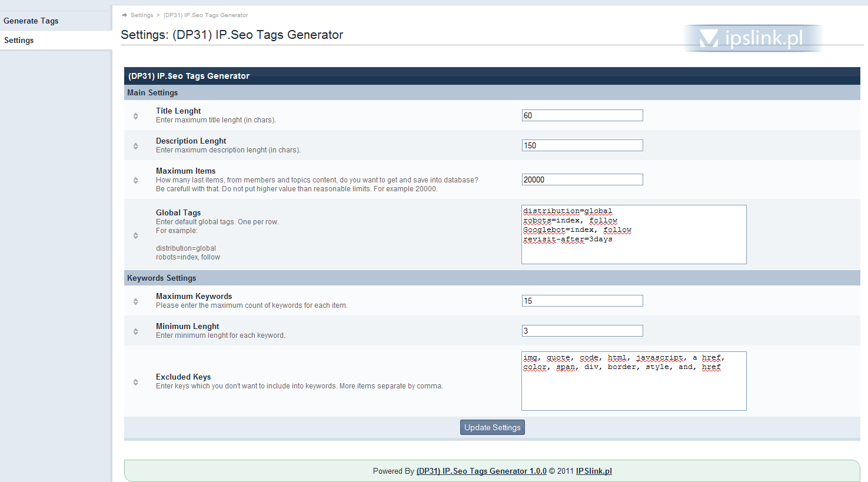
Task: Click reorder handle beside Maximum Keywords
Action: coord(135,301)
